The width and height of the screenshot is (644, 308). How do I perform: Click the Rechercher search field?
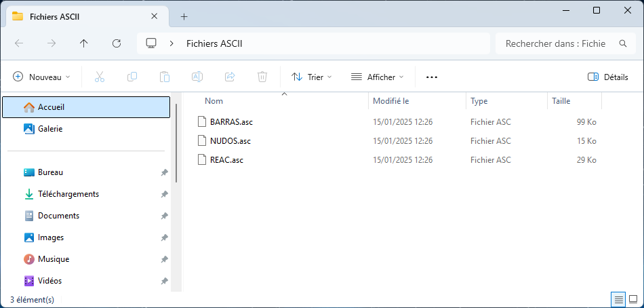(x=556, y=43)
